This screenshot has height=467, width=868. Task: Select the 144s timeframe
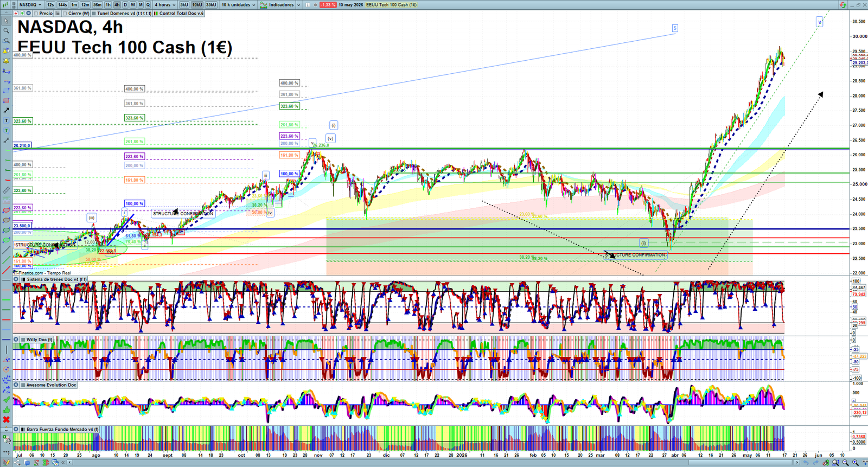tap(62, 4)
